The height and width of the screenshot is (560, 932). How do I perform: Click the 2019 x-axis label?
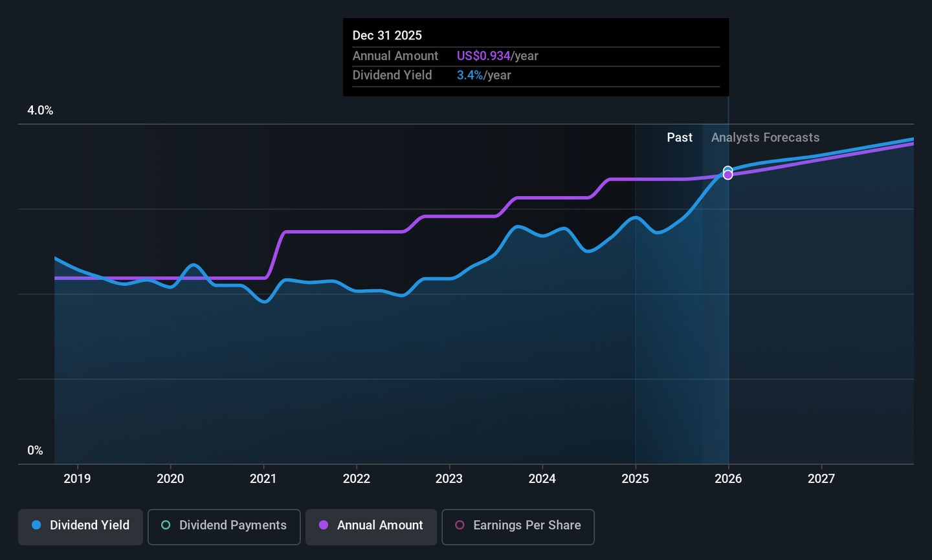point(77,479)
